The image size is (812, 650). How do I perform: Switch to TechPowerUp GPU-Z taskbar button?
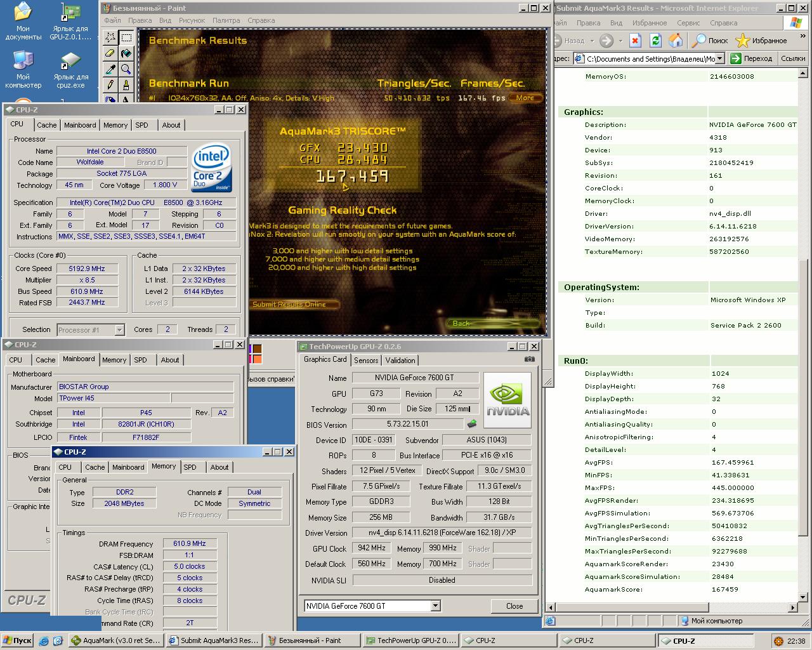click(411, 641)
